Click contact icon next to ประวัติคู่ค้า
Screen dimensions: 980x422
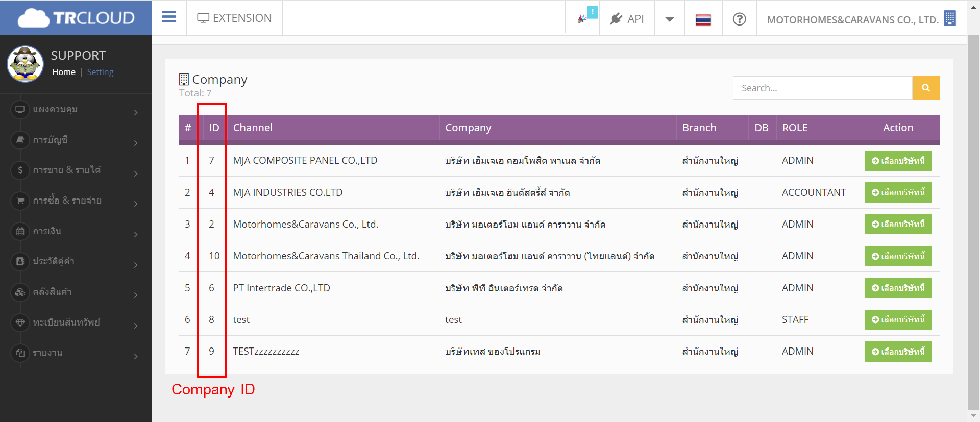tap(20, 261)
